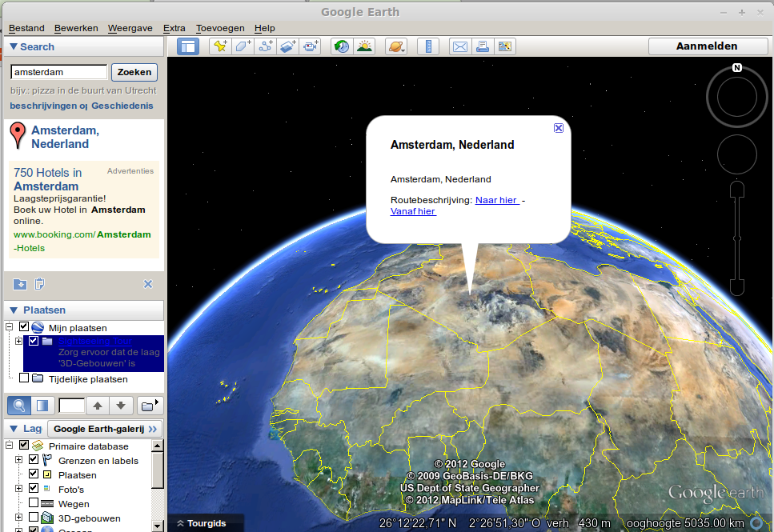Screen dimensions: 774x532
Task: Collapse the Search panel triangle
Action: coord(14,46)
